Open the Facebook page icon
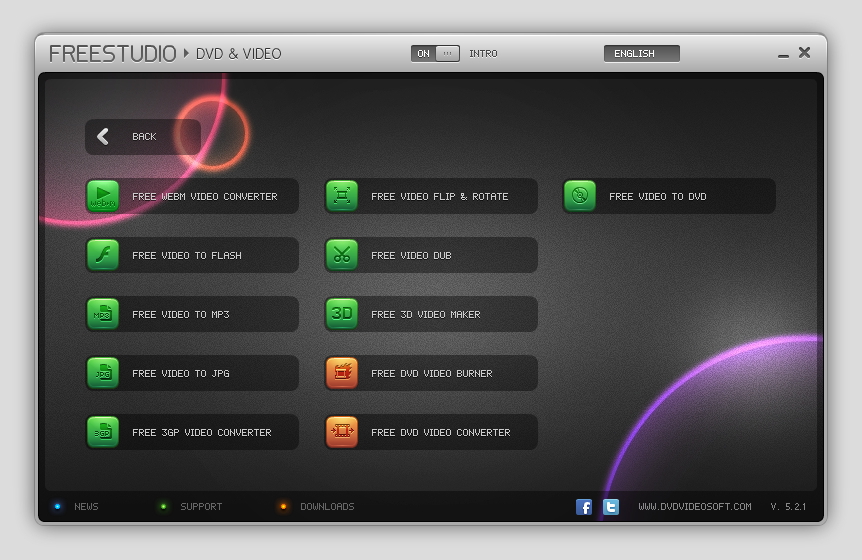This screenshot has height=560, width=862. coord(584,507)
